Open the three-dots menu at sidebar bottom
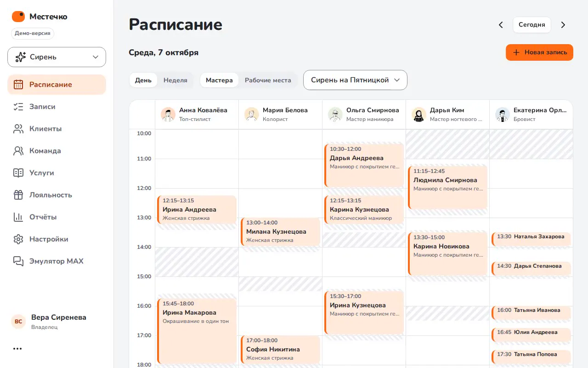588x368 pixels. pos(17,349)
